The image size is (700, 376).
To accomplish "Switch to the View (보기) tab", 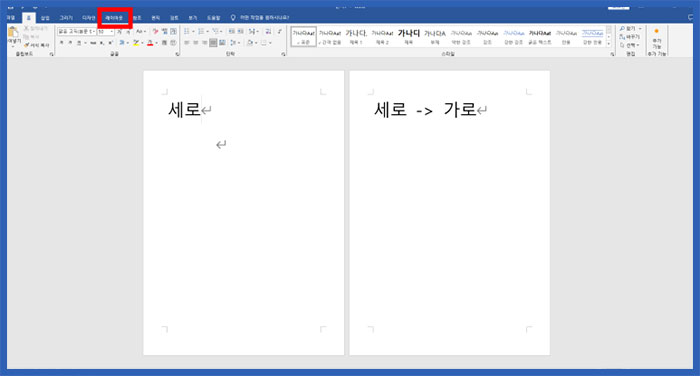I will tap(192, 17).
